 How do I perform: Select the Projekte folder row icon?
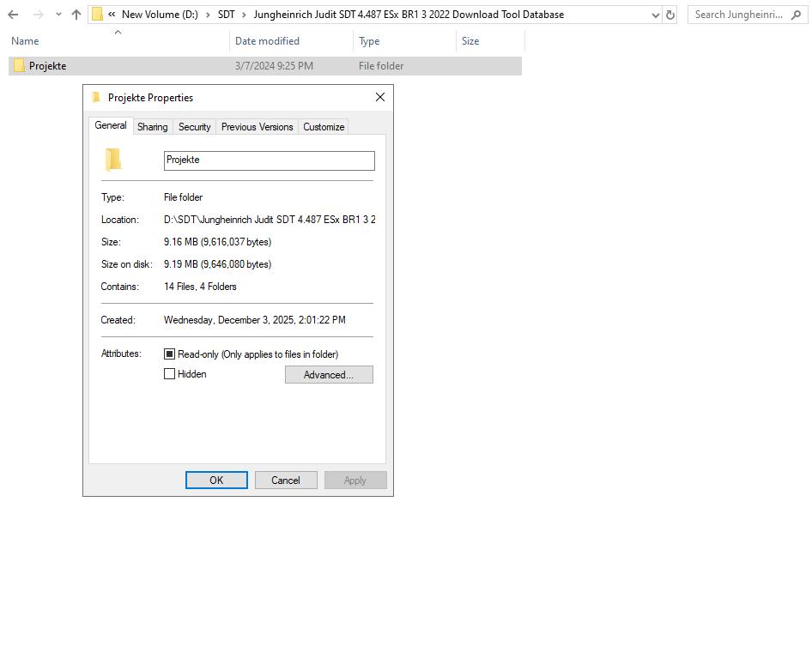click(19, 65)
